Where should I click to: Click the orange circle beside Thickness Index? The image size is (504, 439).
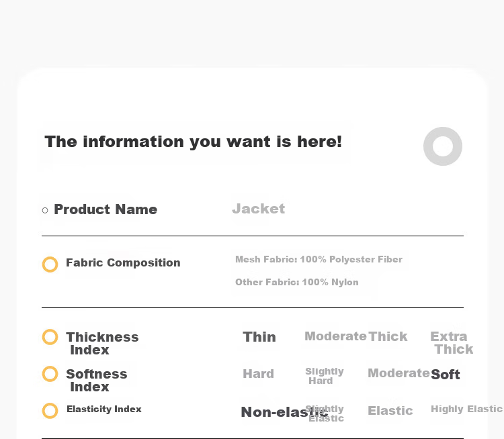coord(50,337)
